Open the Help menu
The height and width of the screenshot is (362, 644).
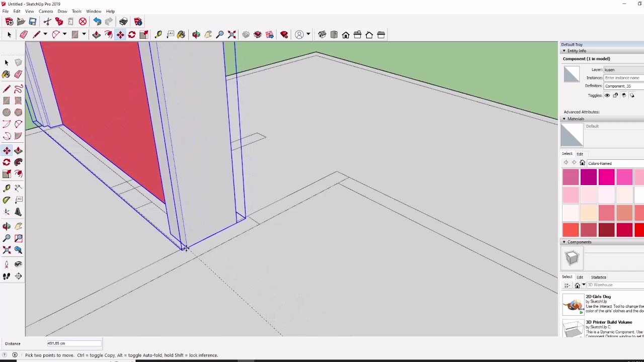pyautogui.click(x=110, y=11)
